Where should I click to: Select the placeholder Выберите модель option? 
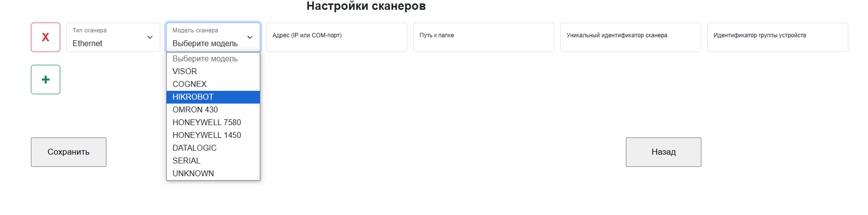point(205,58)
